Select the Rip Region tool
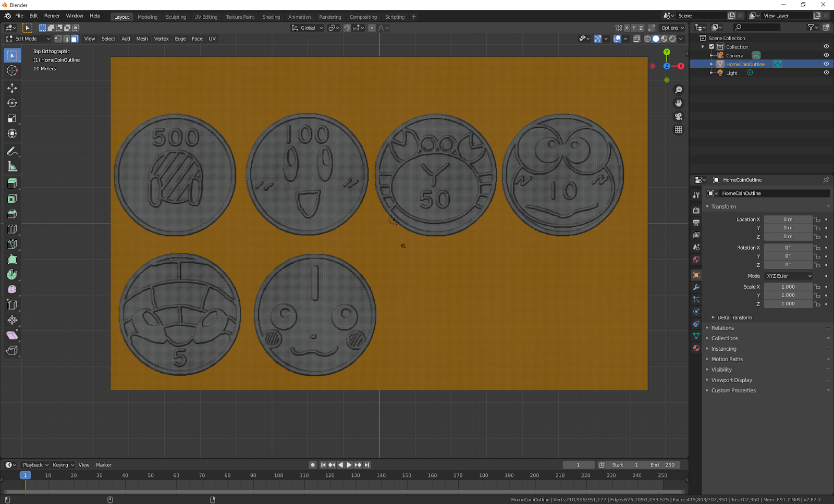Viewport: 834px width, 504px height. point(12,350)
